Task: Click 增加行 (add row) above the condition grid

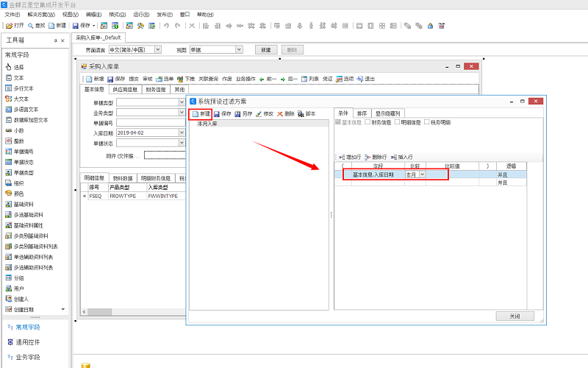Action: [349, 157]
